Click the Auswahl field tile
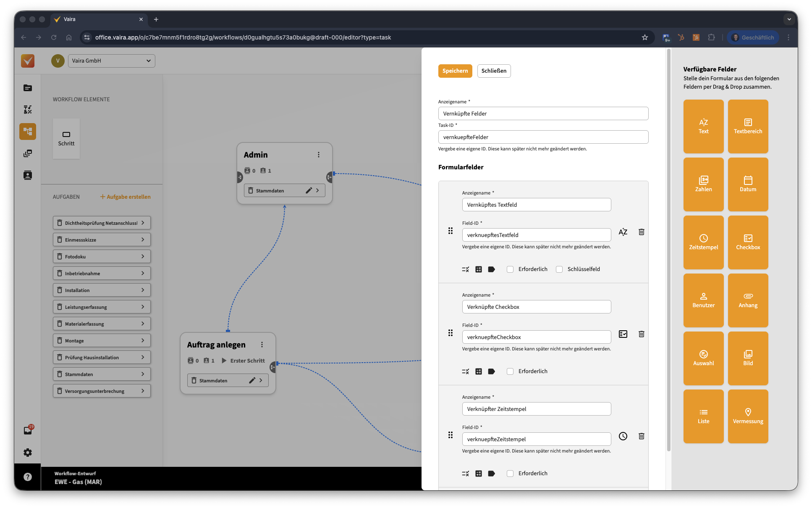 pyautogui.click(x=703, y=358)
